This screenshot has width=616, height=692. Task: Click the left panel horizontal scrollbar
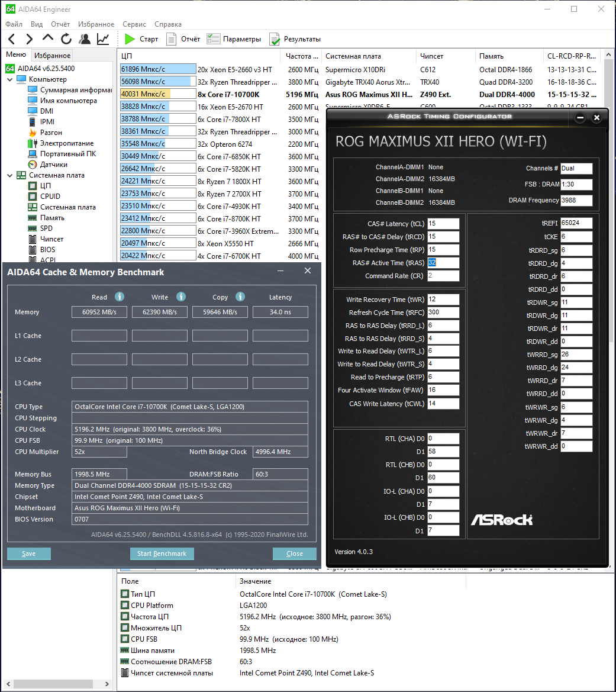[x=53, y=684]
